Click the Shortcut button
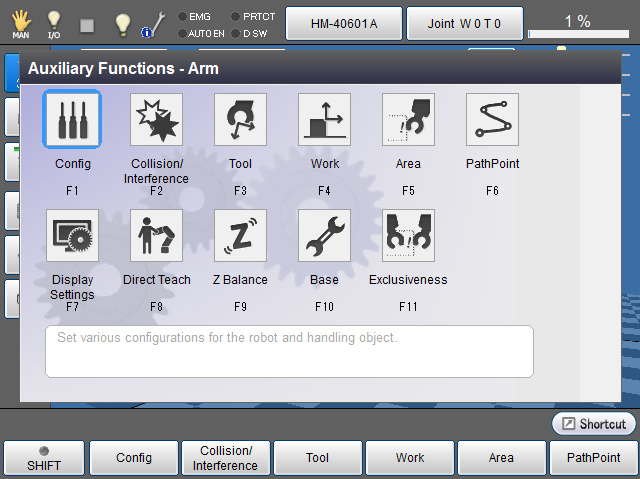The width and height of the screenshot is (640, 479). tap(593, 424)
